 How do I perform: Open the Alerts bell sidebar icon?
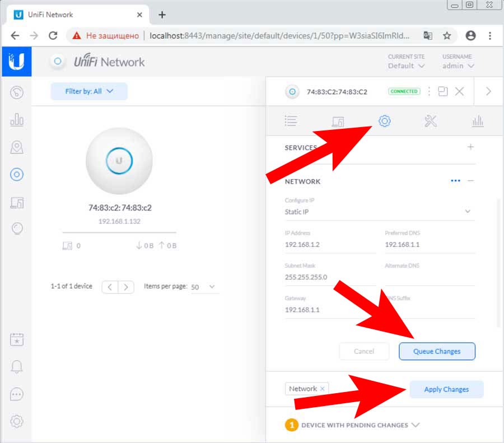tap(17, 366)
